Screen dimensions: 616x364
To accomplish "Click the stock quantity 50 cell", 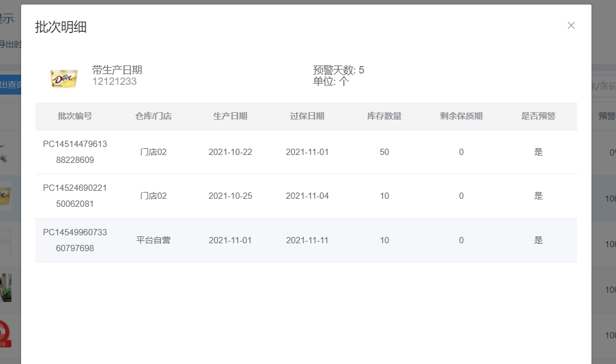I will [384, 152].
